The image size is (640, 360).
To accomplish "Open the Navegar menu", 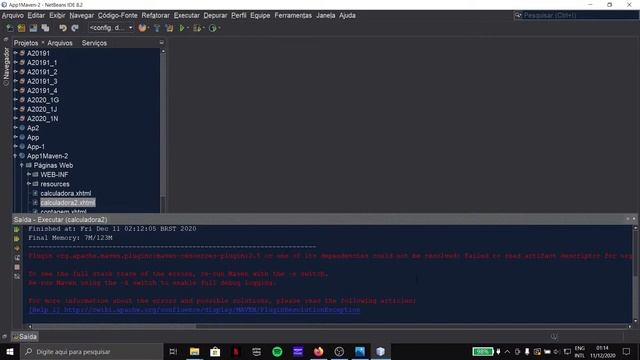I will pos(82,16).
